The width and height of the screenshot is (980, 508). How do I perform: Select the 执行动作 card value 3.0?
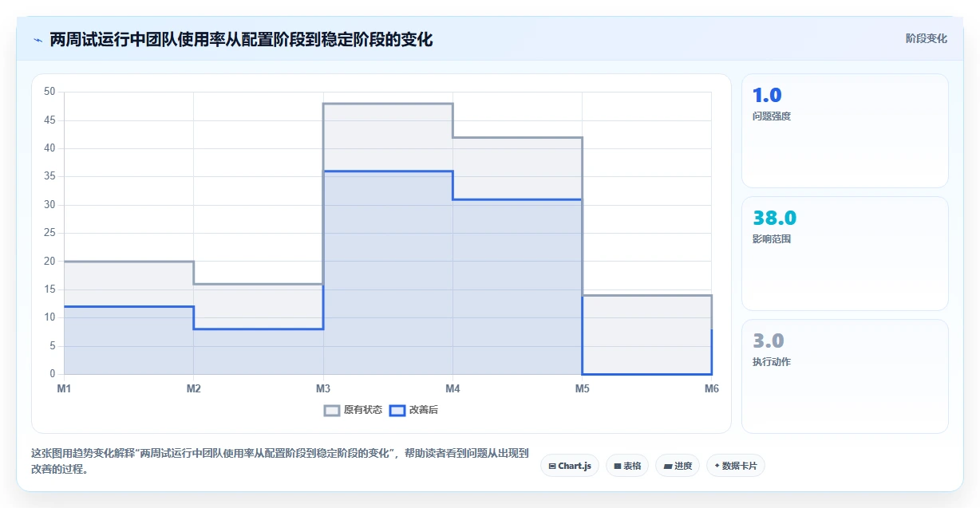coord(768,341)
